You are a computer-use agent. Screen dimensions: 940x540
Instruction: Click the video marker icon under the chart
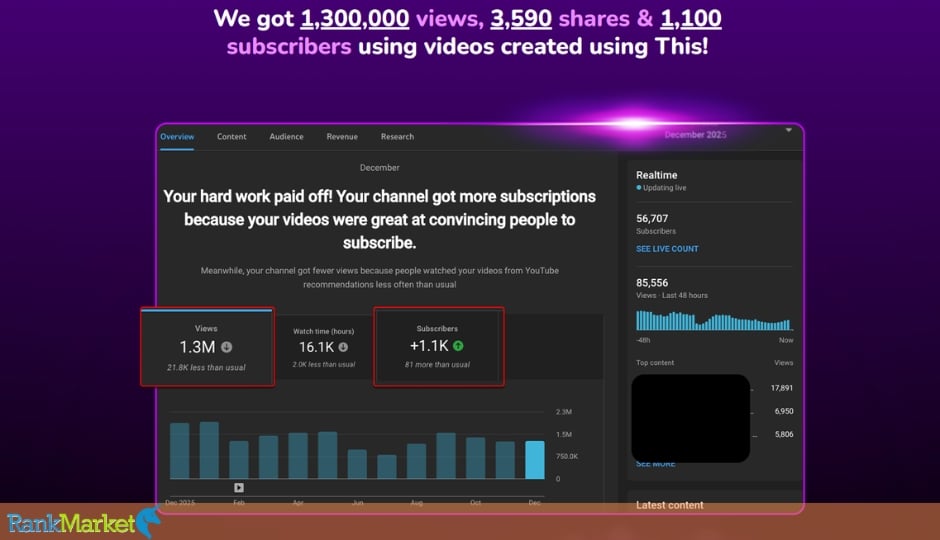[239, 488]
